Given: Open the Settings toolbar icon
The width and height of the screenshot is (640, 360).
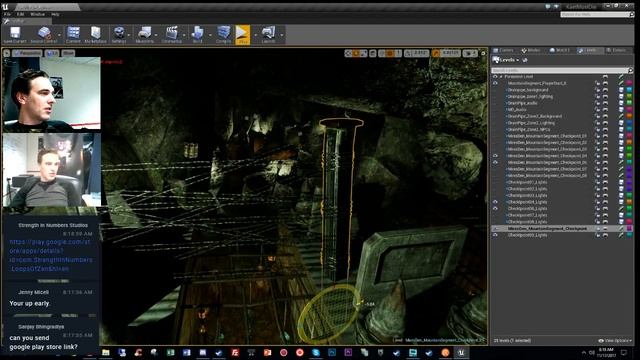Looking at the screenshot, I should [x=119, y=35].
